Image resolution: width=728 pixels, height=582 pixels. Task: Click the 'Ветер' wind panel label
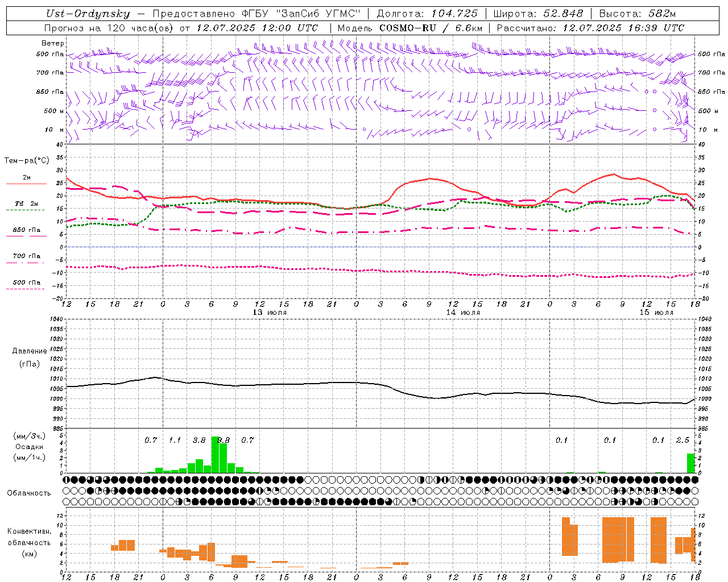coord(53,43)
